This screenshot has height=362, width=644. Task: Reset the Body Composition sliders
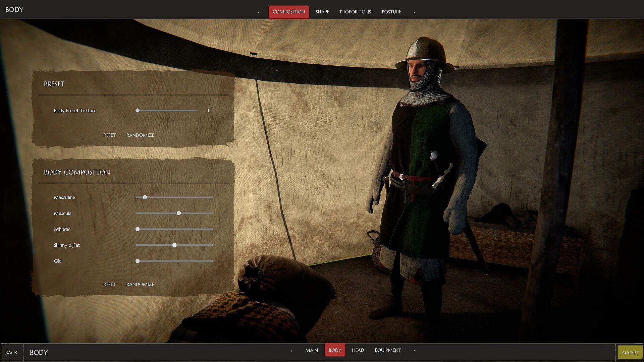[109, 284]
